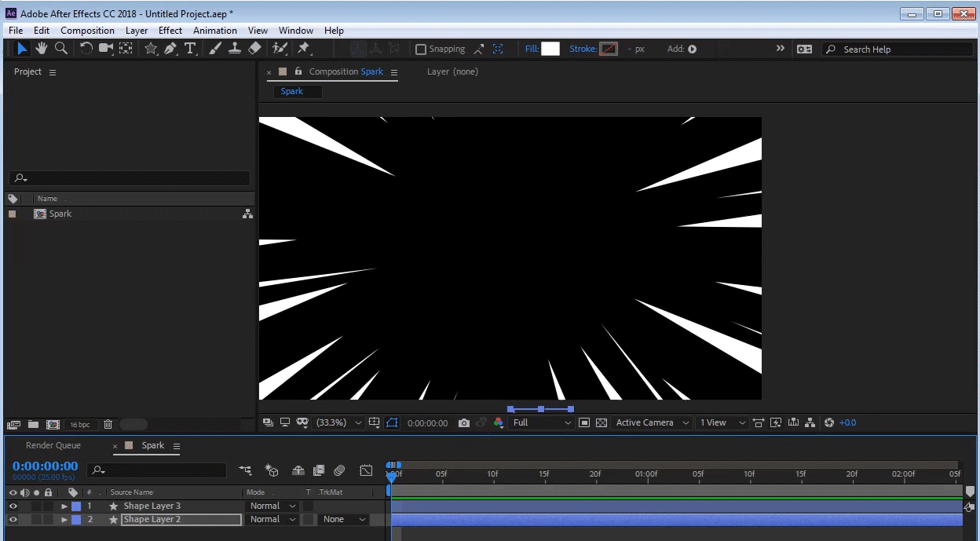Activate the Type tool
Image resolution: width=980 pixels, height=541 pixels.
coord(190,48)
